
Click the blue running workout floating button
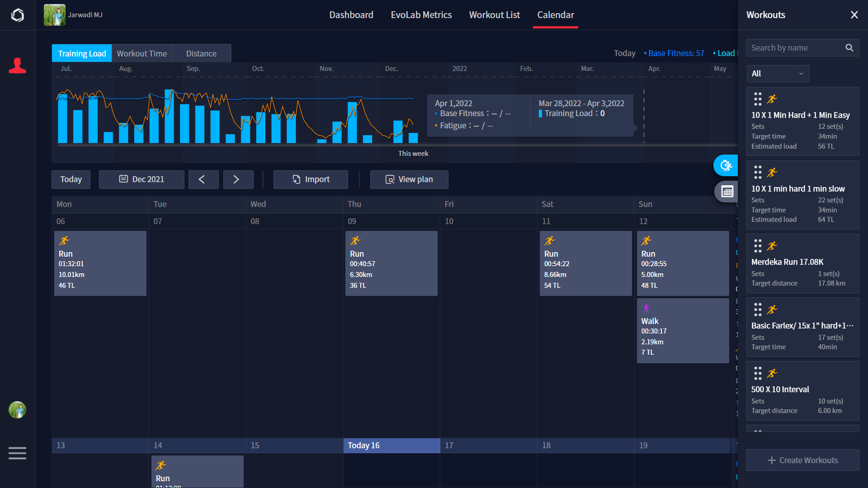click(x=726, y=166)
